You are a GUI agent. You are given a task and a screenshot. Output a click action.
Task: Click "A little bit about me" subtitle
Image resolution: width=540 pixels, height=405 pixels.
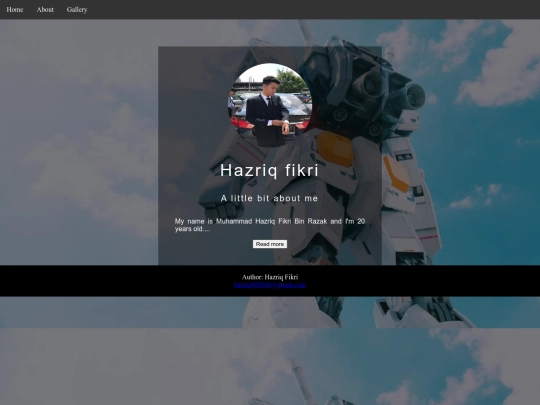(269, 198)
